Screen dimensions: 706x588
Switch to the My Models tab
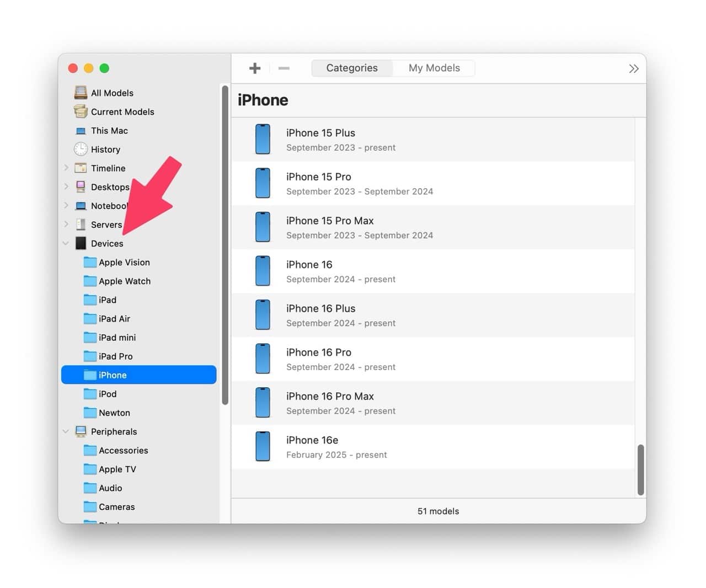click(x=434, y=68)
